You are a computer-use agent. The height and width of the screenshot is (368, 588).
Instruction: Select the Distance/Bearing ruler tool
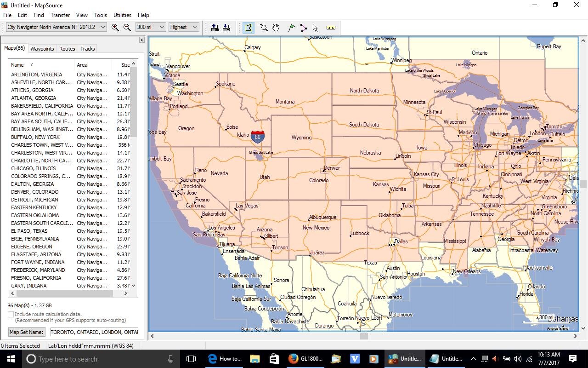pyautogui.click(x=331, y=28)
